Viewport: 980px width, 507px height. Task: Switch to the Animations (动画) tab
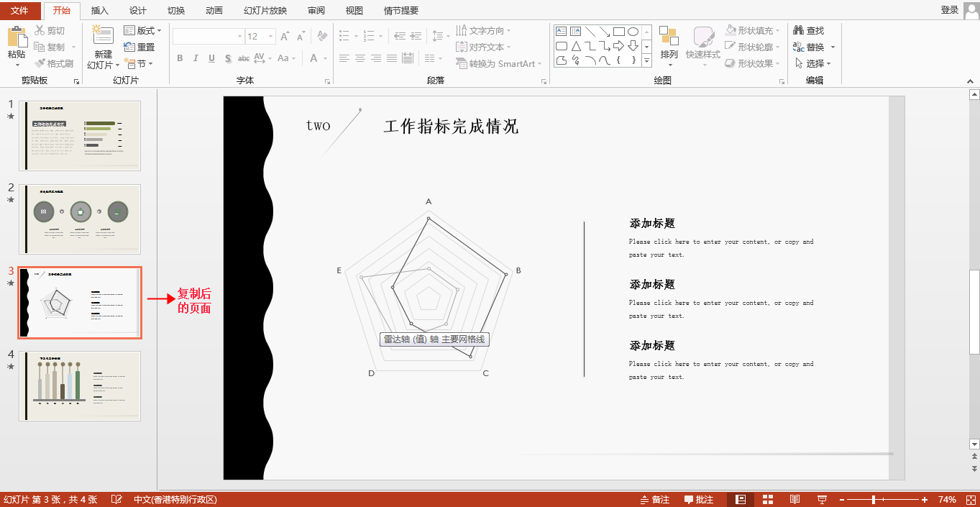click(214, 10)
